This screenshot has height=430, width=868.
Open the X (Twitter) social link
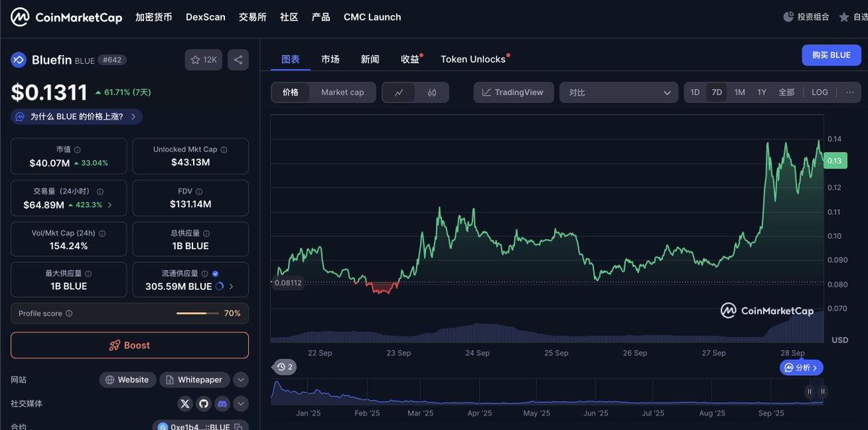pos(185,404)
